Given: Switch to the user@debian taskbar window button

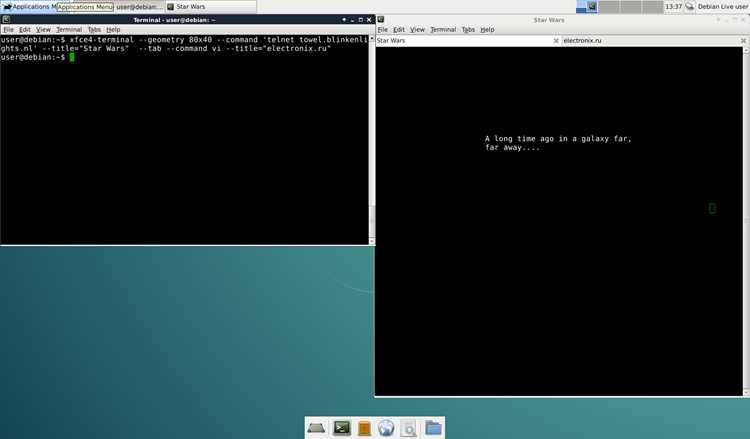Looking at the screenshot, I should coord(139,7).
